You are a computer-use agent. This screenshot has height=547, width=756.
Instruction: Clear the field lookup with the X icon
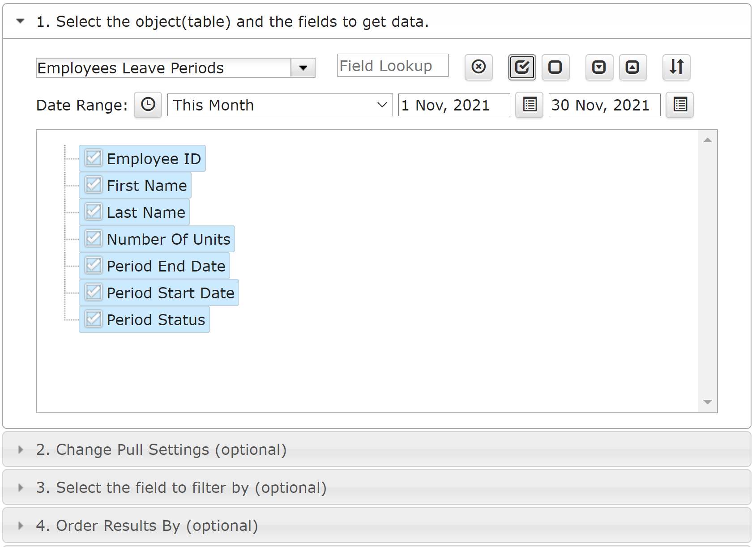point(478,67)
